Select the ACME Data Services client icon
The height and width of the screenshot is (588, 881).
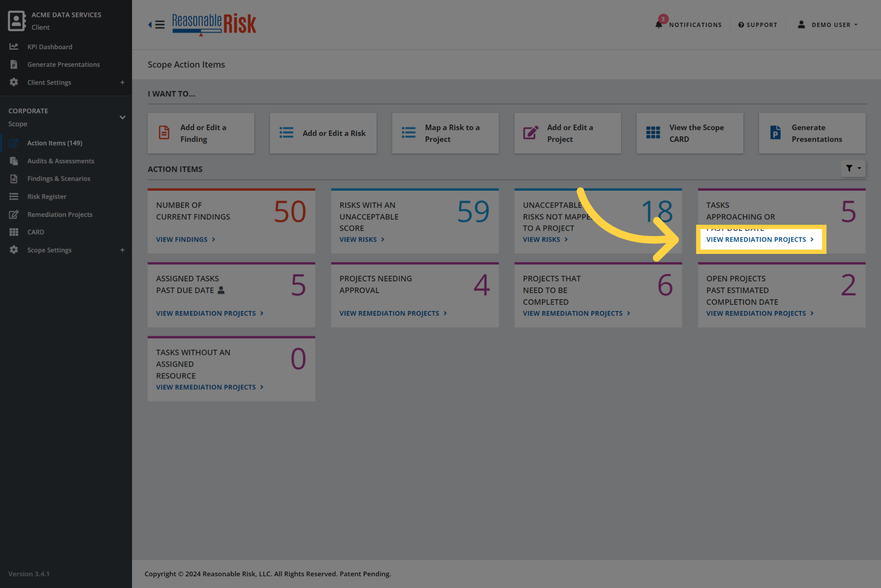pyautogui.click(x=17, y=20)
